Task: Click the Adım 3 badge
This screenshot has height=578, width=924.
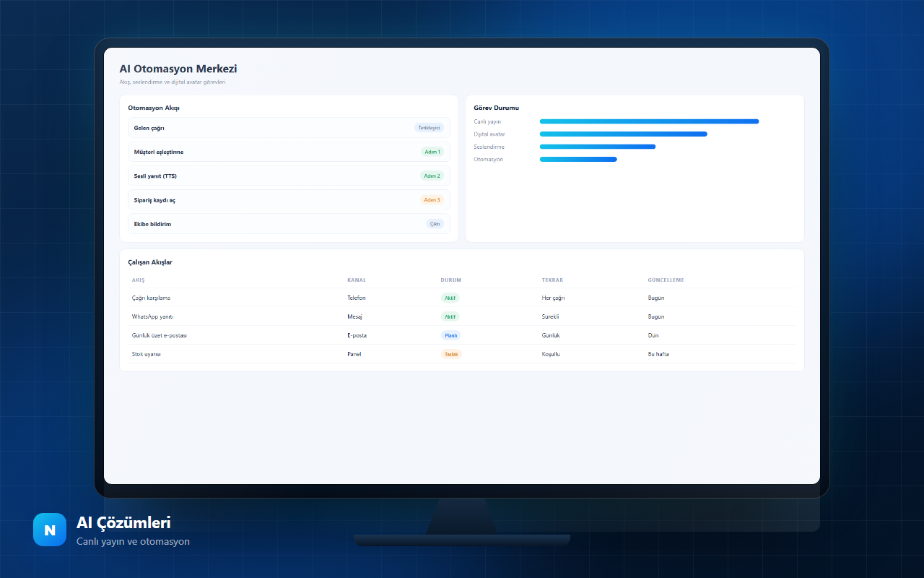Action: pos(432,200)
